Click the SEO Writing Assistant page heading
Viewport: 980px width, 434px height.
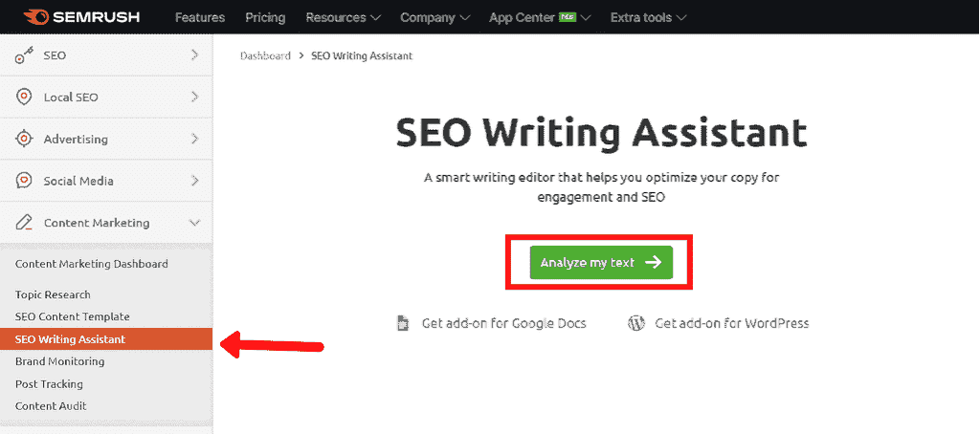[x=601, y=132]
